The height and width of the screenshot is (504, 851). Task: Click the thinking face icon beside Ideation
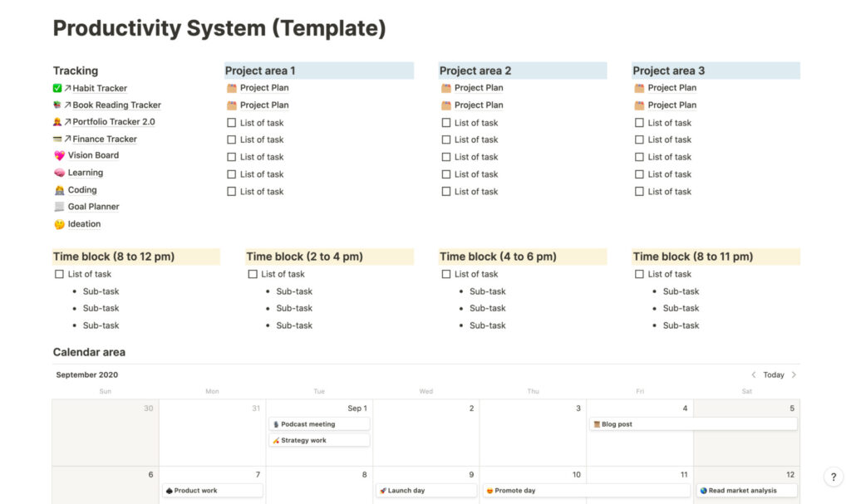(x=58, y=224)
